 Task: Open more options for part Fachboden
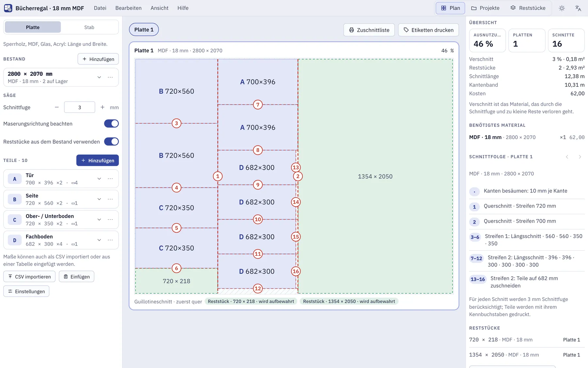pos(110,240)
